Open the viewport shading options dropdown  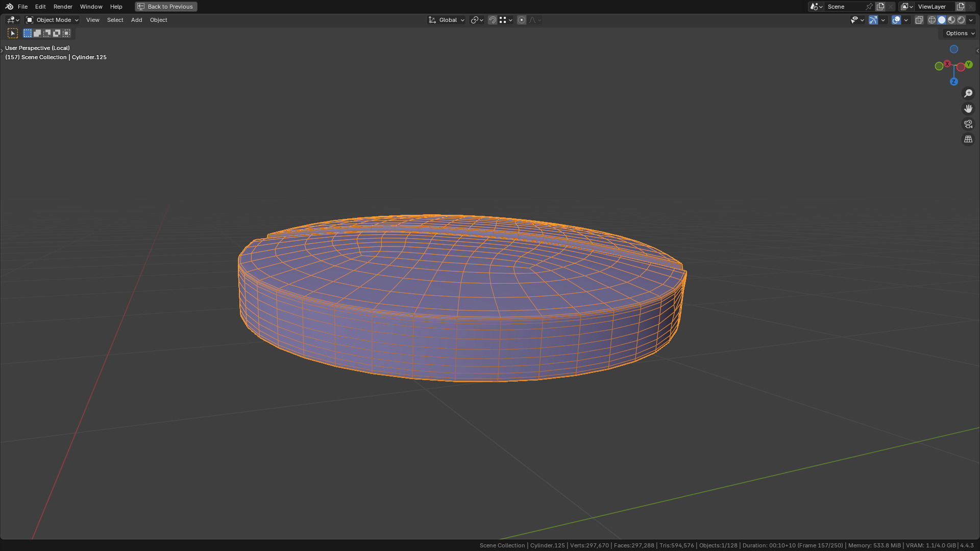coord(971,20)
